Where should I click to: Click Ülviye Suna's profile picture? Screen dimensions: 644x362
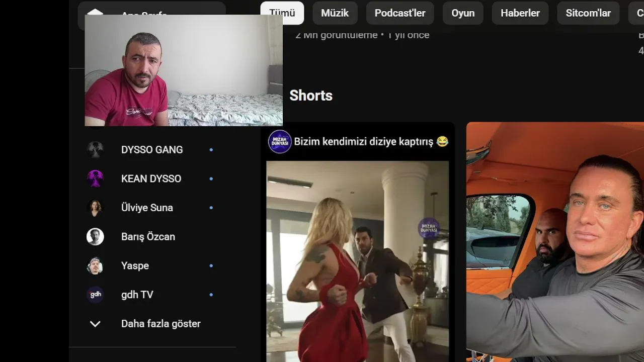[x=95, y=208]
